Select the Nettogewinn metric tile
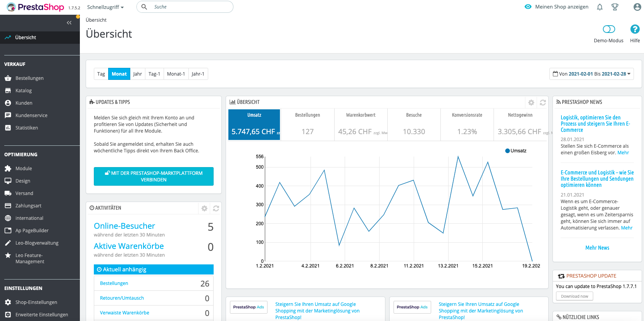This screenshot has height=321, width=644. click(x=520, y=124)
